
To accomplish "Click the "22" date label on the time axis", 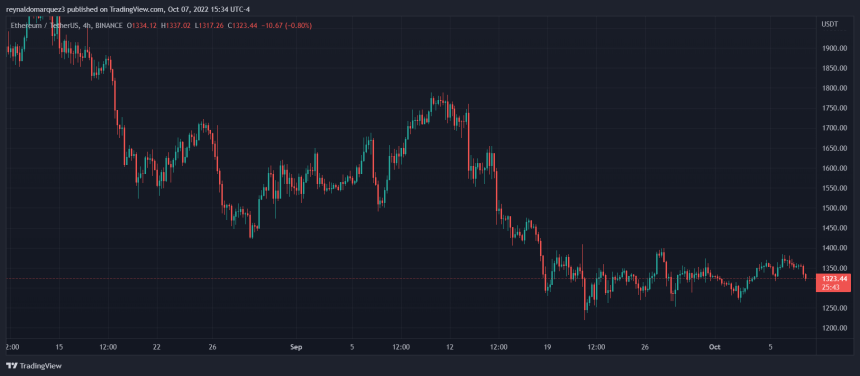I will point(157,347).
